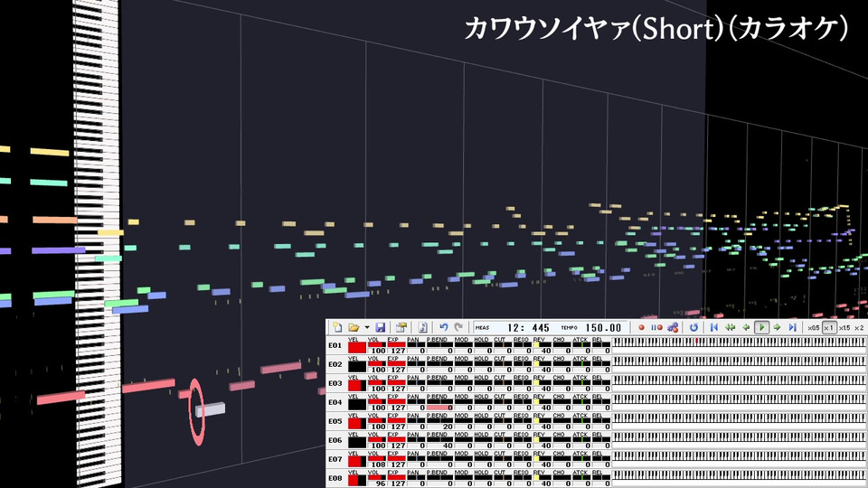Adjust the E06 P.BEND slider showing 40
This screenshot has width=868, height=488.
pos(440,438)
